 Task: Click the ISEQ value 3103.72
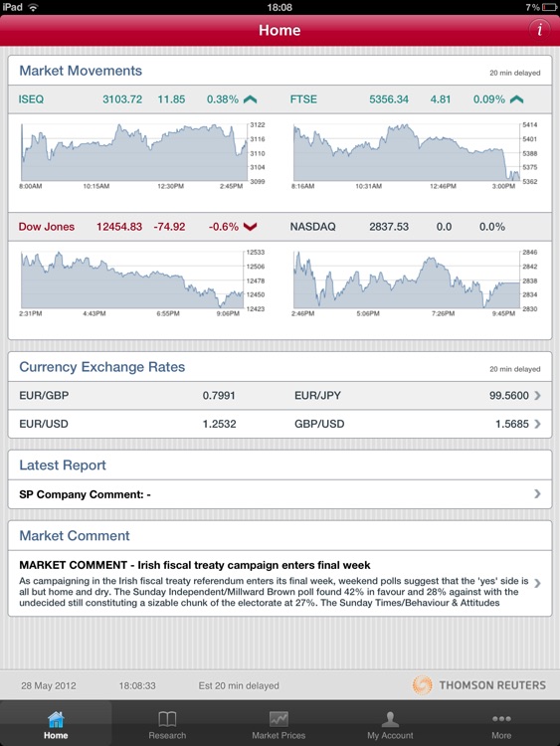tap(122, 99)
